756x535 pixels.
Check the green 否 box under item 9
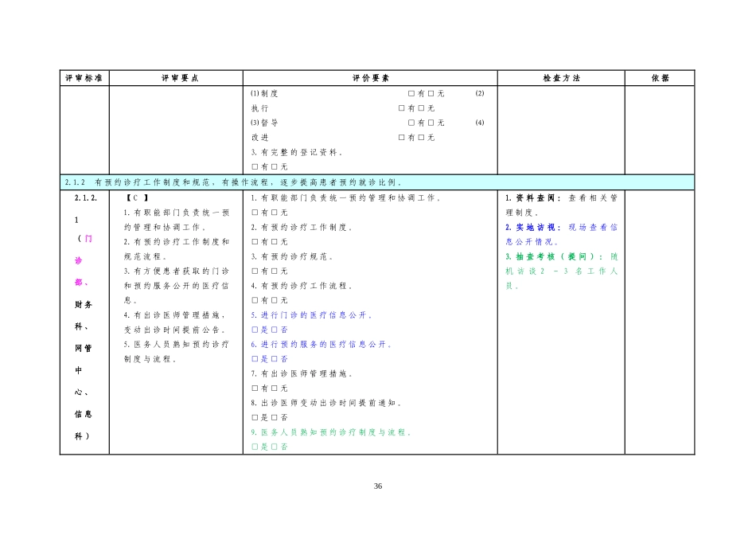[275, 447]
